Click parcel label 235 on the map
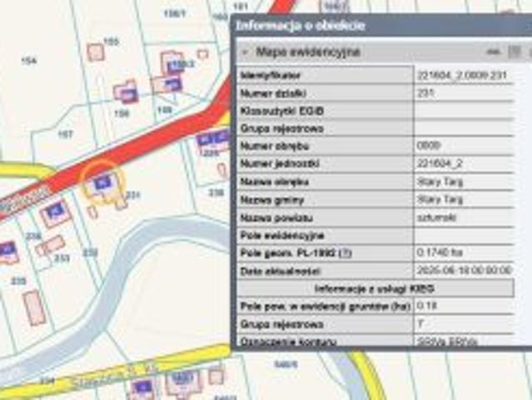 [x=18, y=281]
